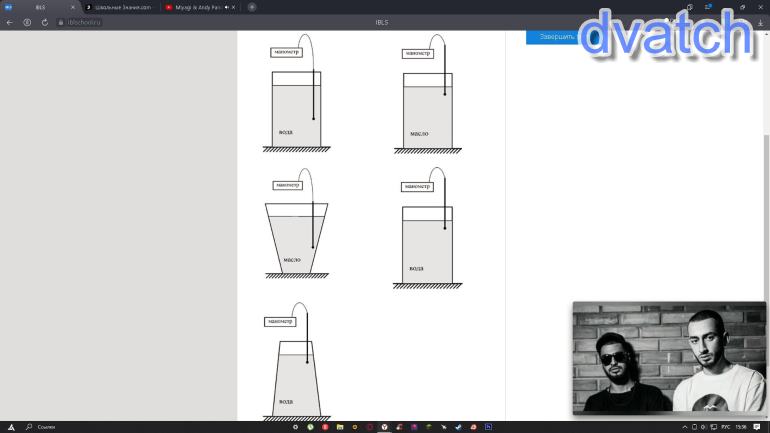
Task: Click the page's vertical scrollbar on the right edge
Action: tap(766, 200)
